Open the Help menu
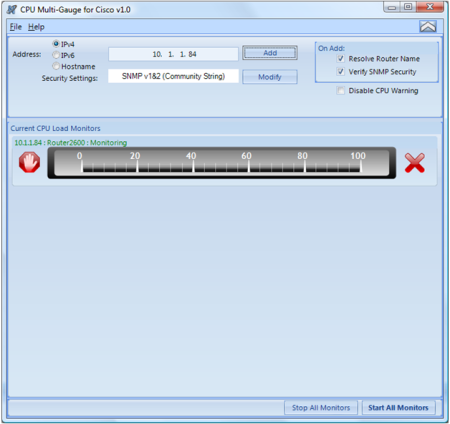 click(36, 27)
